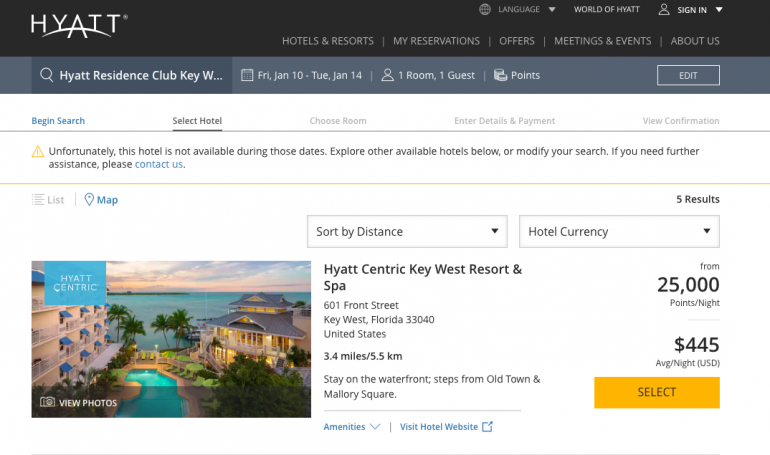The image size is (770, 455).
Task: Click the Hyatt logo
Action: [x=79, y=25]
